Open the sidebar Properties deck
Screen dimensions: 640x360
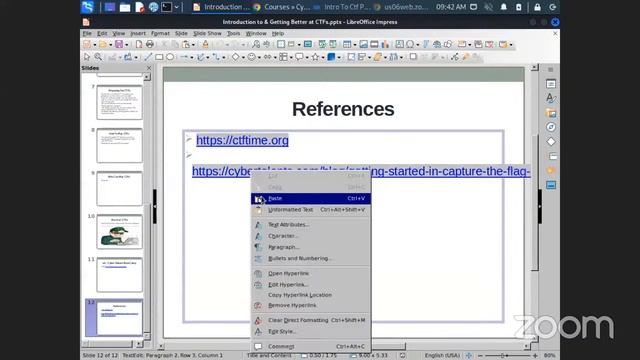pyautogui.click(x=551, y=84)
